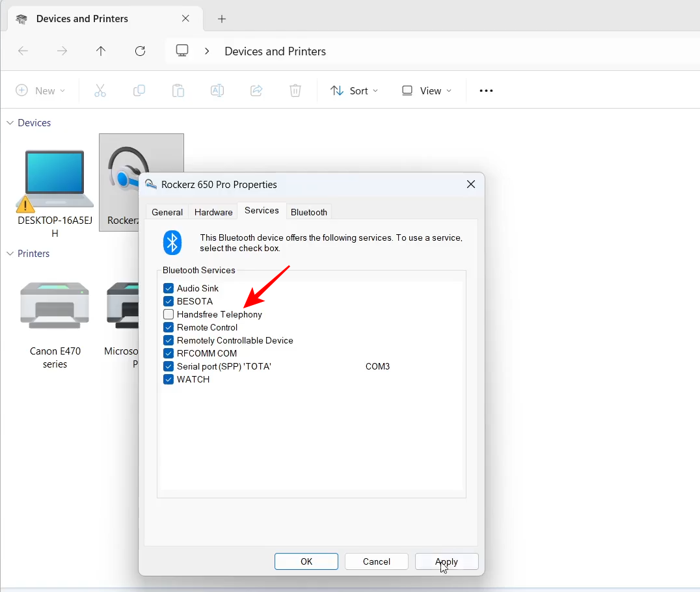This screenshot has height=592, width=700.
Task: Refresh the Devices and Printers view
Action: (x=140, y=51)
